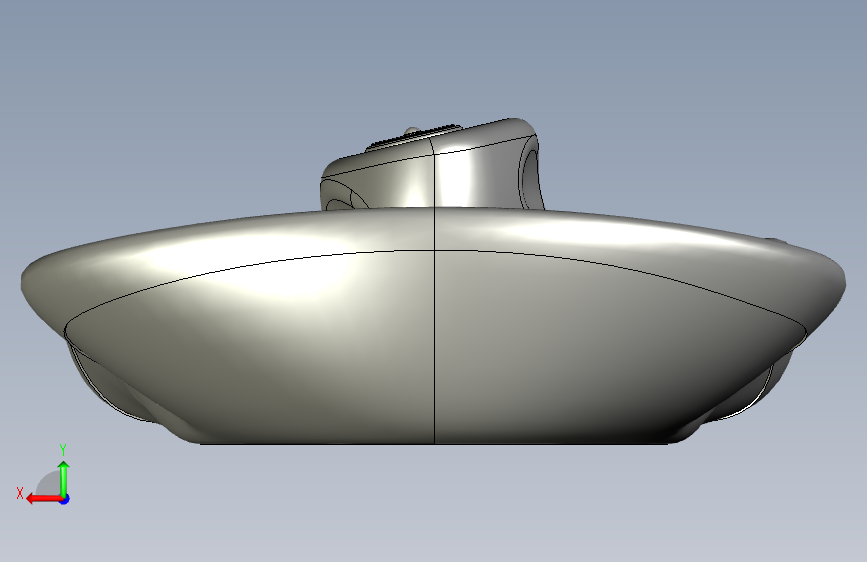Click the blue Z axis dot of the triad
Viewport: 867px width, 562px height.
65,499
